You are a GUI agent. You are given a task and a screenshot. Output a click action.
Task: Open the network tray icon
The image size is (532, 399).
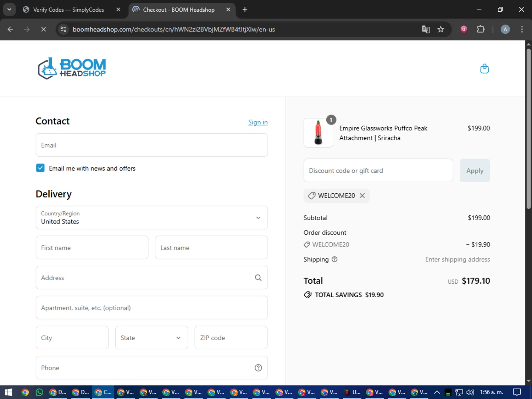459,392
